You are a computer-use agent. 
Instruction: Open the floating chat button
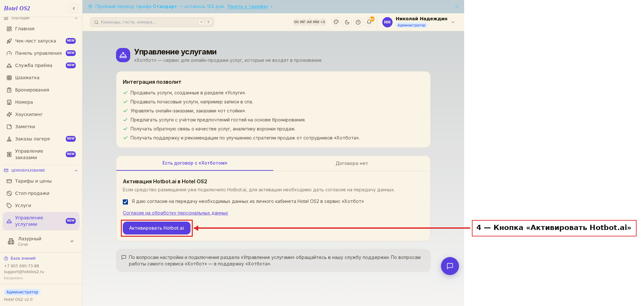450,266
